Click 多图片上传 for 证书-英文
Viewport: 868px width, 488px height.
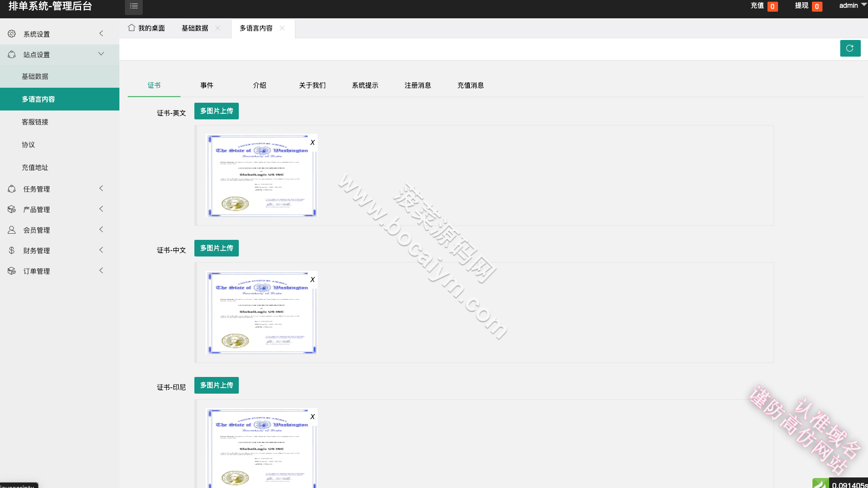pos(217,111)
